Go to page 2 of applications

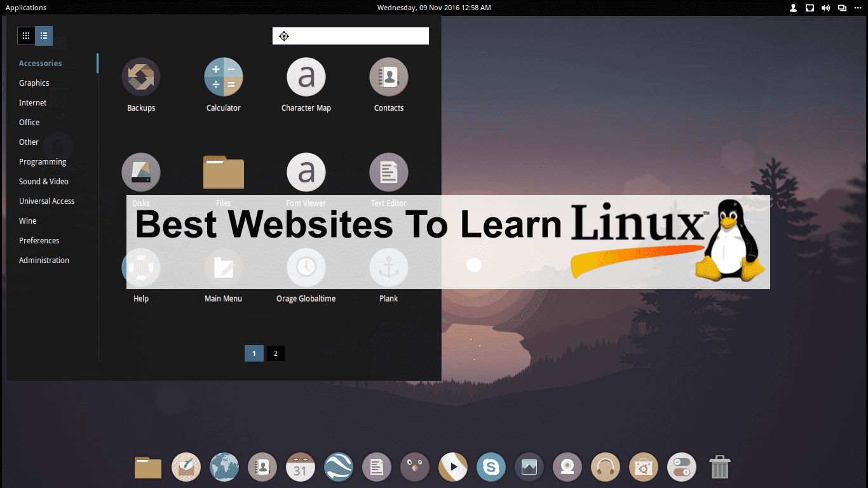click(275, 353)
